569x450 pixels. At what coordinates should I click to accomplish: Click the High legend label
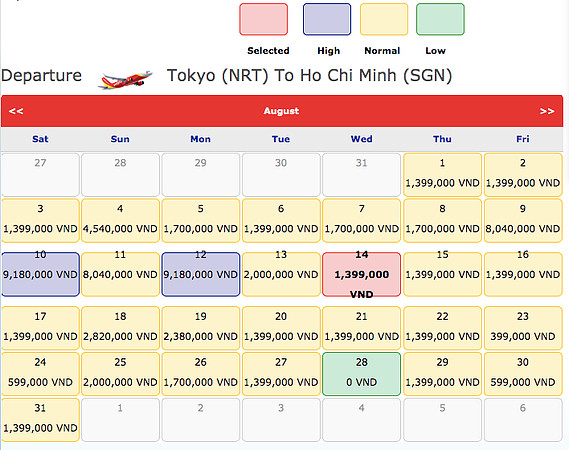point(329,51)
